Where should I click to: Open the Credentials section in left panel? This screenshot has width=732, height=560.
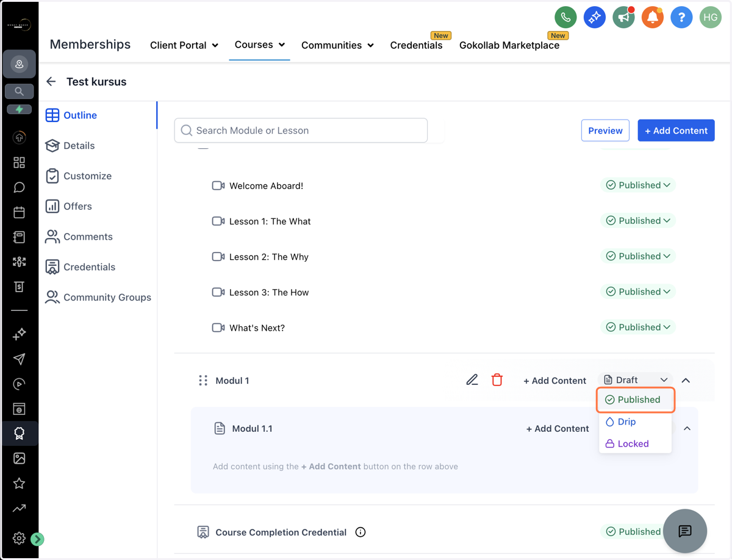[81, 267]
